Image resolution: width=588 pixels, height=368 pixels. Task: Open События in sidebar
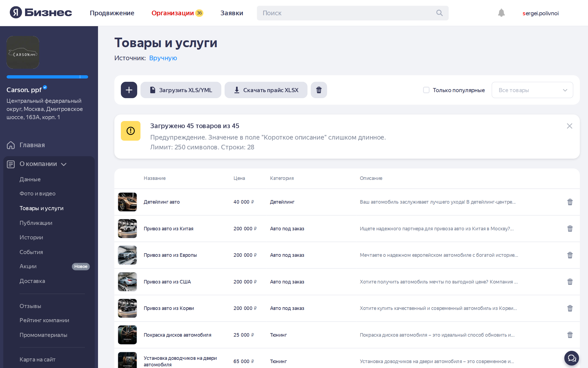tap(31, 252)
